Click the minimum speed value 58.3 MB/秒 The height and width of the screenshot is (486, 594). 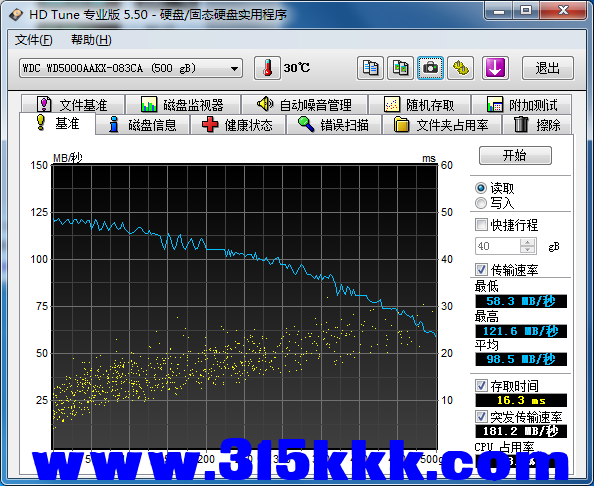521,302
